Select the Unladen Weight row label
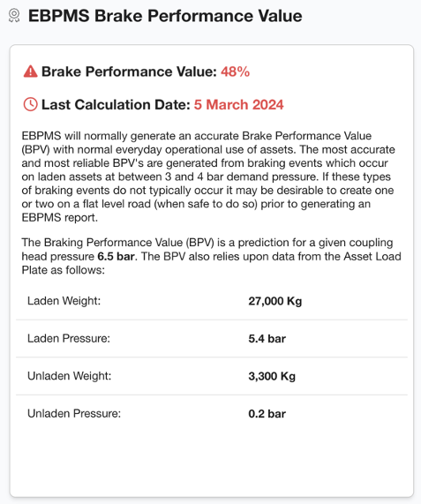Viewport: 421px width, 504px height. click(70, 376)
